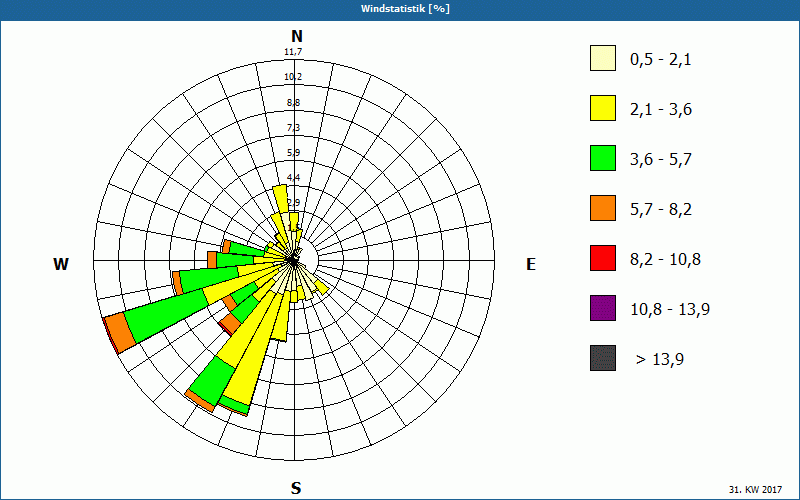Click the '31. KW 2017' date label
Screen dimensions: 800x500
coord(755,489)
